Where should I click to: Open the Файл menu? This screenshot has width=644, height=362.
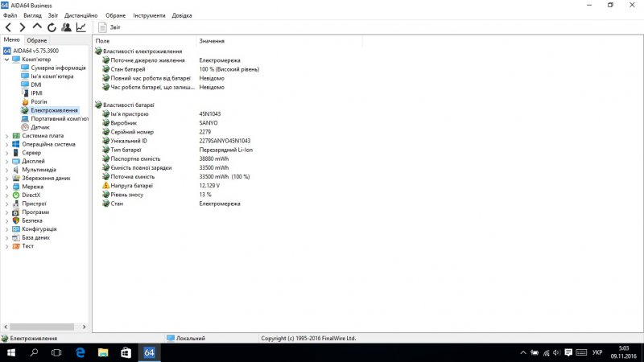point(10,15)
